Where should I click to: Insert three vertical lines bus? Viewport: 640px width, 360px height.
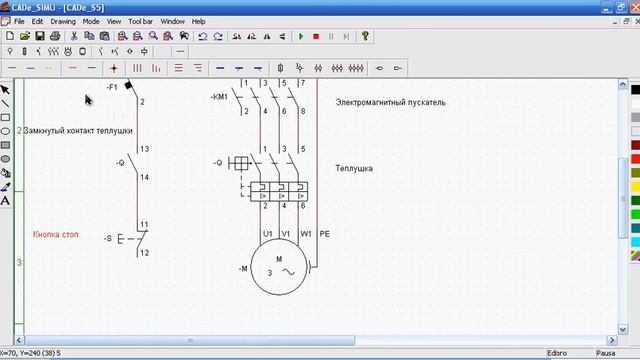coord(137,68)
